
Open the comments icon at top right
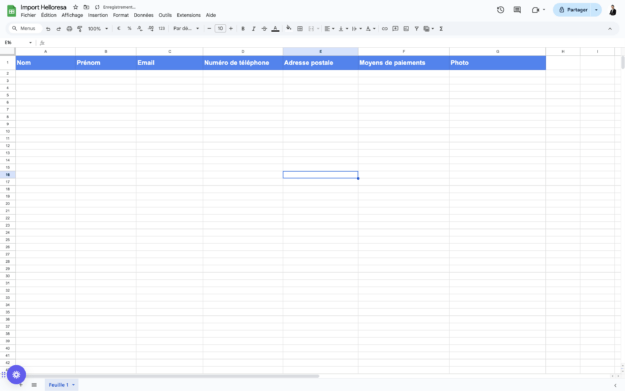(x=517, y=10)
